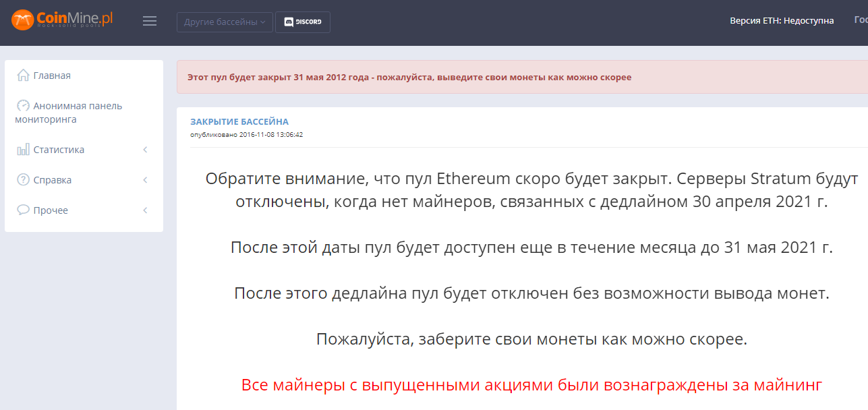Screen dimensions: 868x410
Task: Click the line Пожалуйста, заберите свои монеты
Action: (x=531, y=339)
